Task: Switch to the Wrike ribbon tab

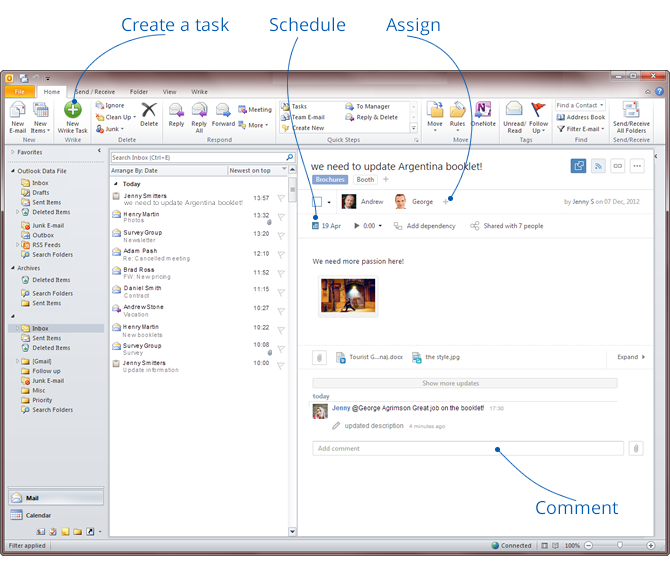Action: 197,91
